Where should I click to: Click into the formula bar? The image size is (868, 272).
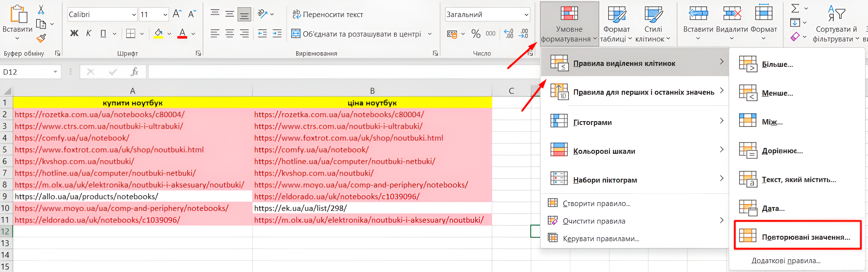coord(344,72)
